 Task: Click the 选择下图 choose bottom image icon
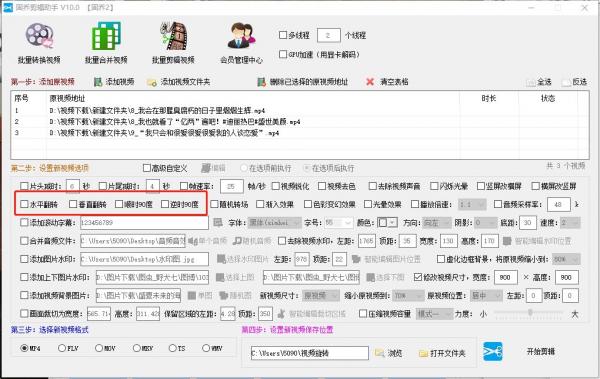click(370, 277)
